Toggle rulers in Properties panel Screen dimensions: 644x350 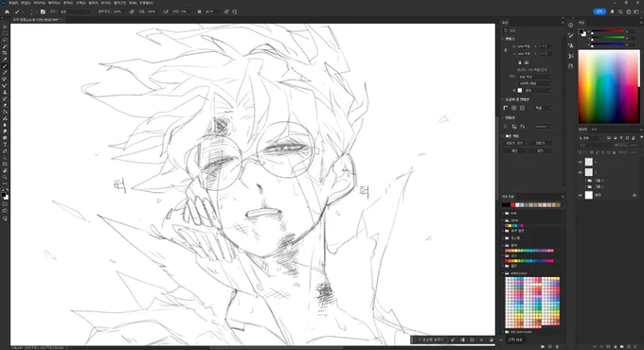pyautogui.click(x=506, y=108)
